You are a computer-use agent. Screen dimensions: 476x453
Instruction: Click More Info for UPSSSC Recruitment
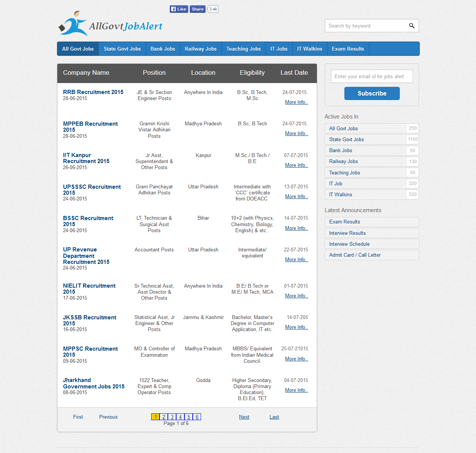click(296, 197)
